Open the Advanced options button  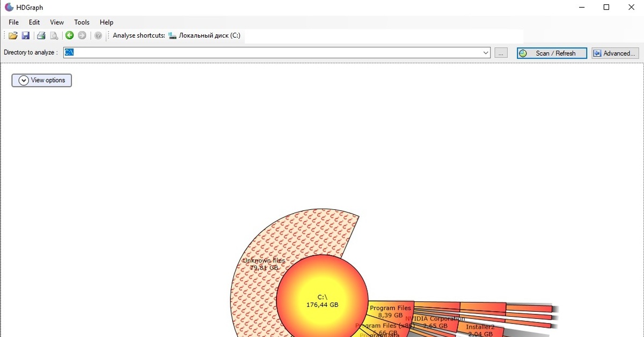pos(615,53)
